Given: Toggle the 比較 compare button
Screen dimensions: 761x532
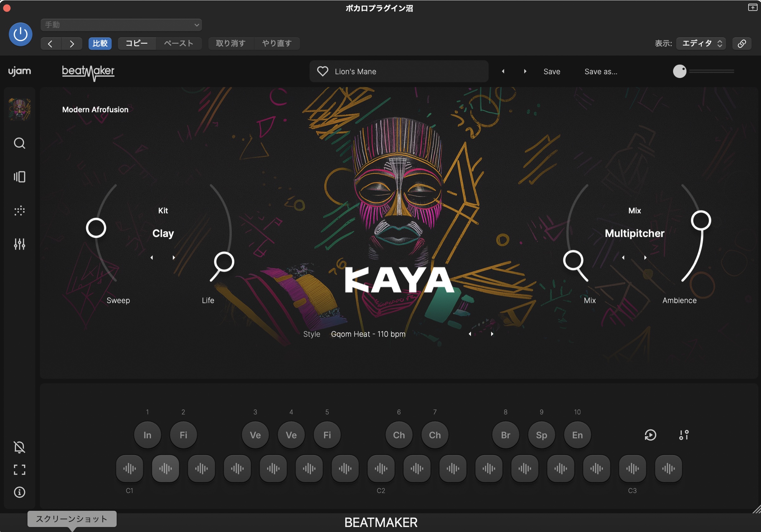Looking at the screenshot, I should [100, 43].
